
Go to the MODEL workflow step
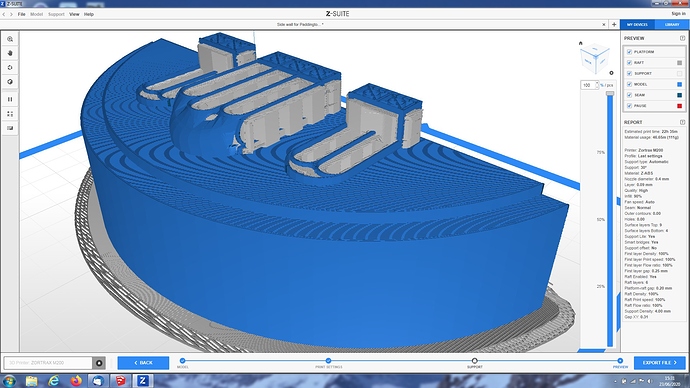click(x=183, y=361)
